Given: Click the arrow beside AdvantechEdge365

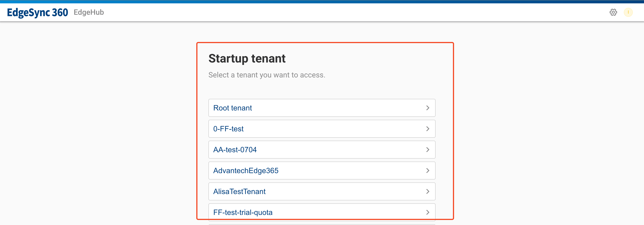Looking at the screenshot, I should click(x=428, y=171).
